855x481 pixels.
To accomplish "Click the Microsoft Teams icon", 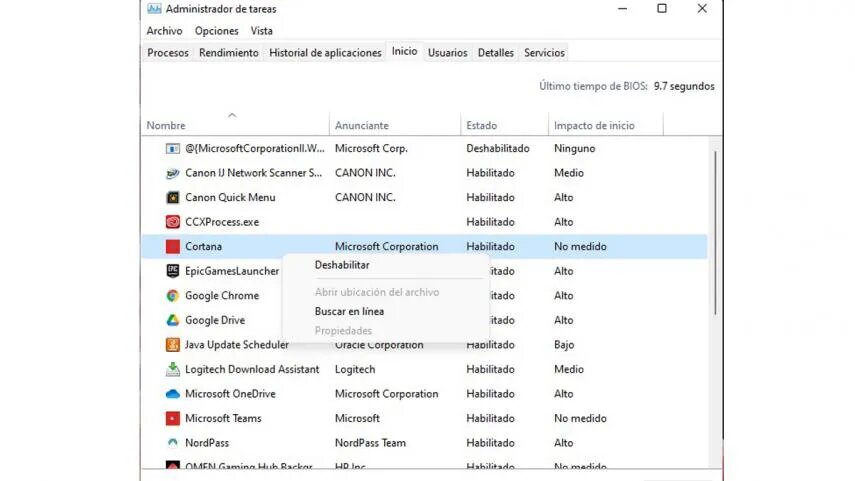I will tap(173, 419).
